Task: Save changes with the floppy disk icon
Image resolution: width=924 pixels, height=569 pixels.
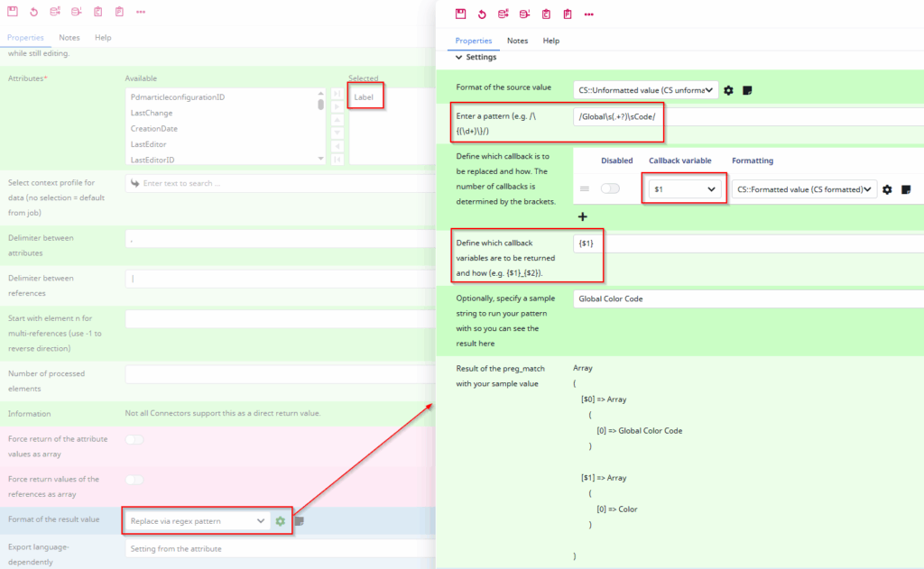Action: point(459,14)
